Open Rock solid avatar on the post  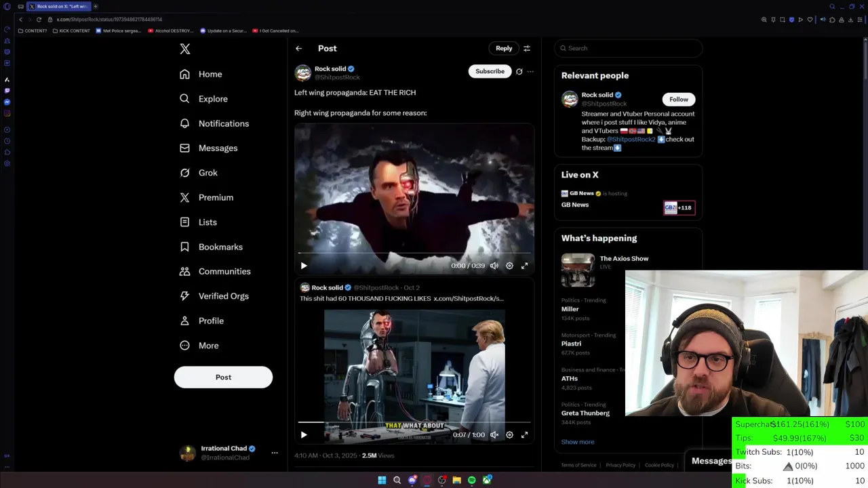[303, 73]
